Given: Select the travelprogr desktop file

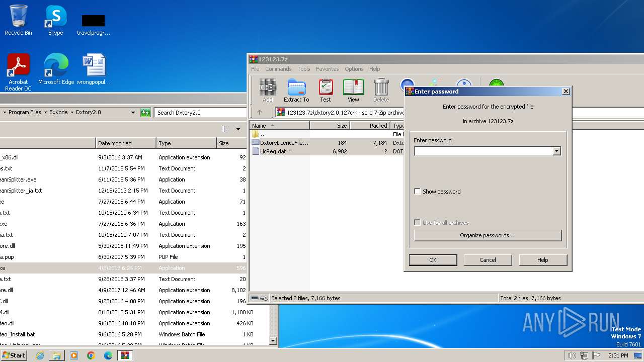Looking at the screenshot, I should click(x=94, y=24).
